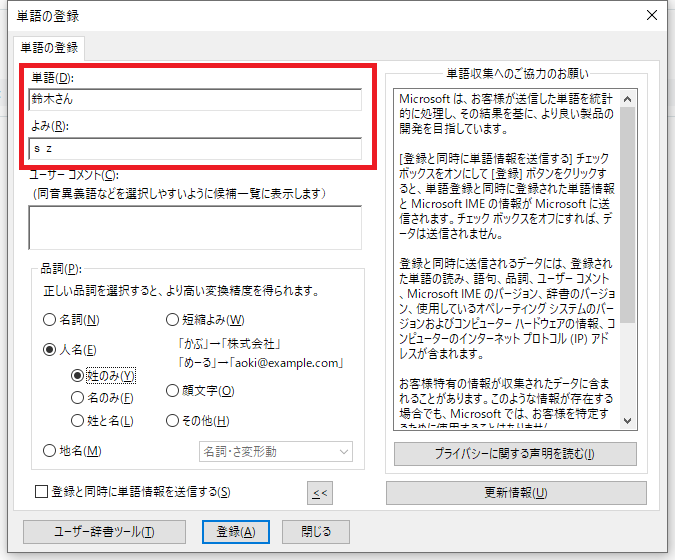
Task: Open the 名詞・さ変形動 dropdown list
Action: [x=276, y=452]
